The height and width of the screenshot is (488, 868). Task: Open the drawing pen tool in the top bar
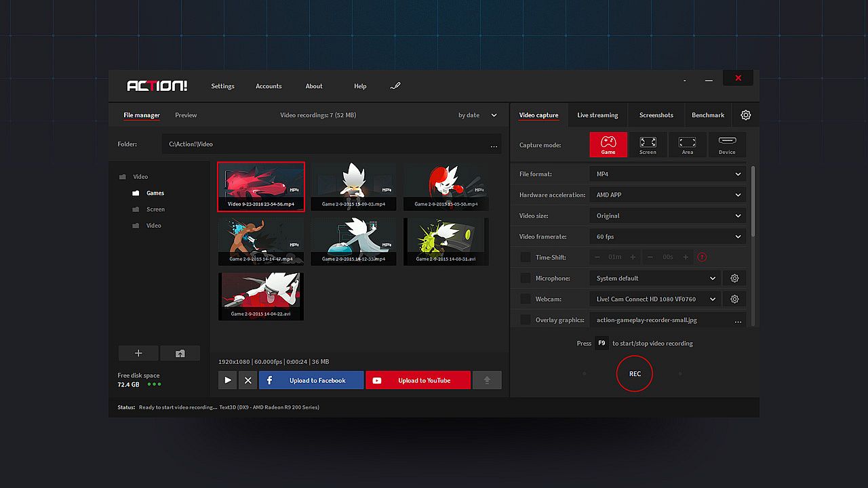(395, 86)
